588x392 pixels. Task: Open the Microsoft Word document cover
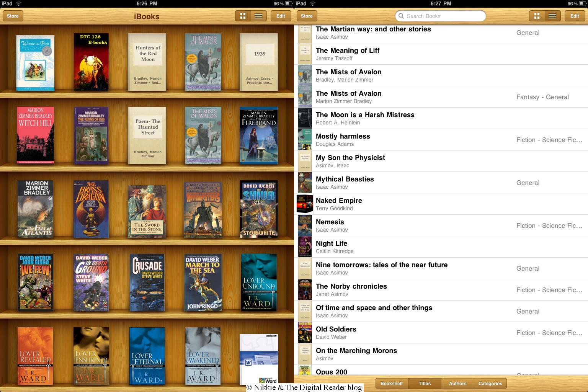[259, 359]
